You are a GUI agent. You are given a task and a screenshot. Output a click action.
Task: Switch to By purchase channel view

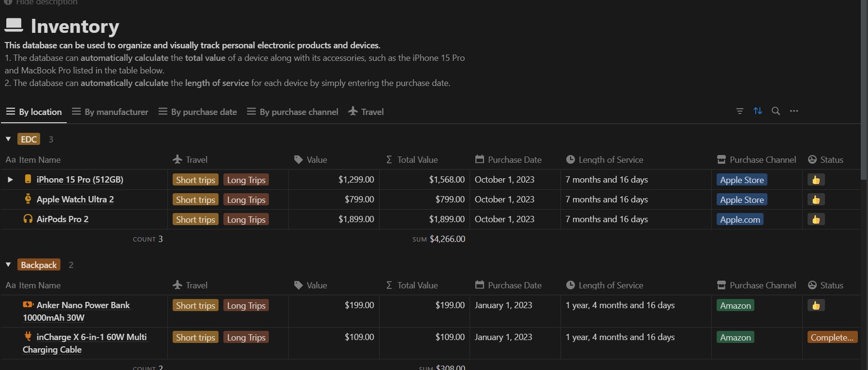pyautogui.click(x=293, y=112)
